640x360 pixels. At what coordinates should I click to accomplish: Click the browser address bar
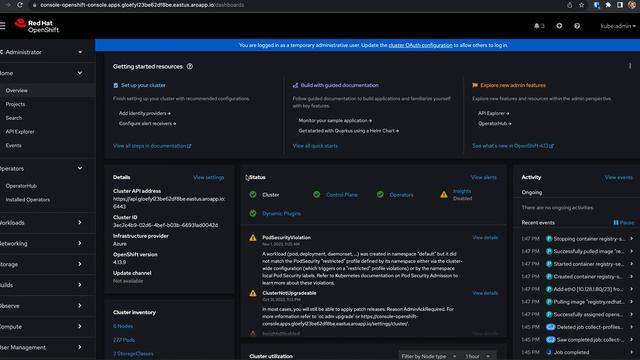(294, 5)
